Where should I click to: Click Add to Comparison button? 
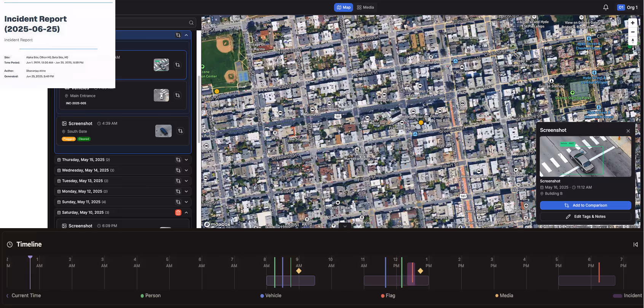click(x=585, y=205)
